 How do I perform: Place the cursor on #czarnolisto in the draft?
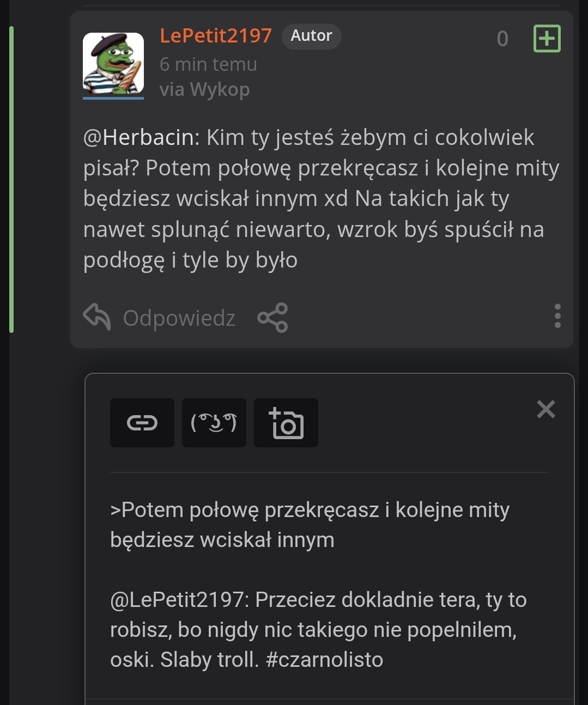(x=324, y=660)
